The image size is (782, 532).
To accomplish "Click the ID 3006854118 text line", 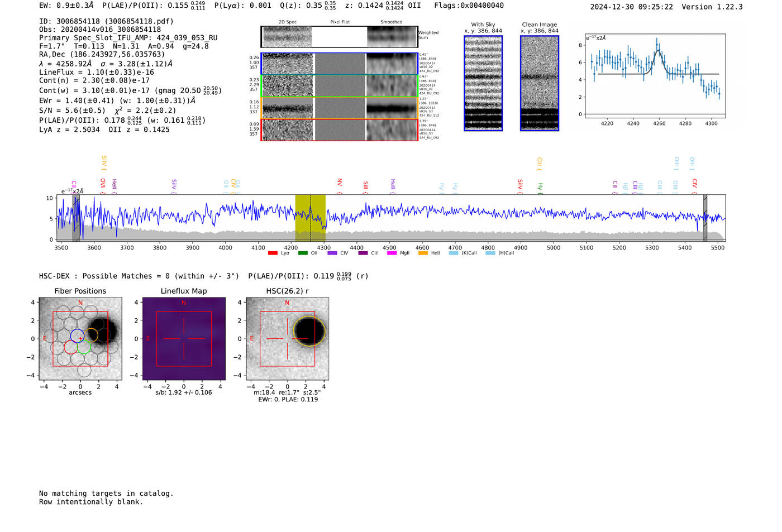I will (x=106, y=21).
